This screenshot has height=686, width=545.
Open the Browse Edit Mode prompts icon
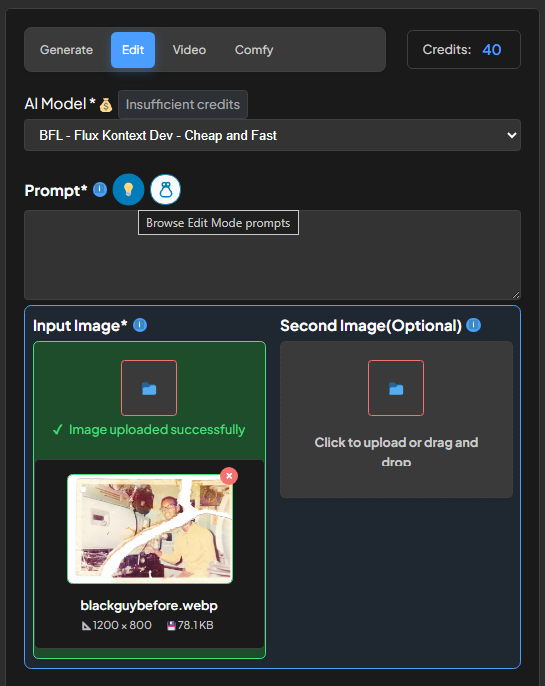(x=165, y=189)
